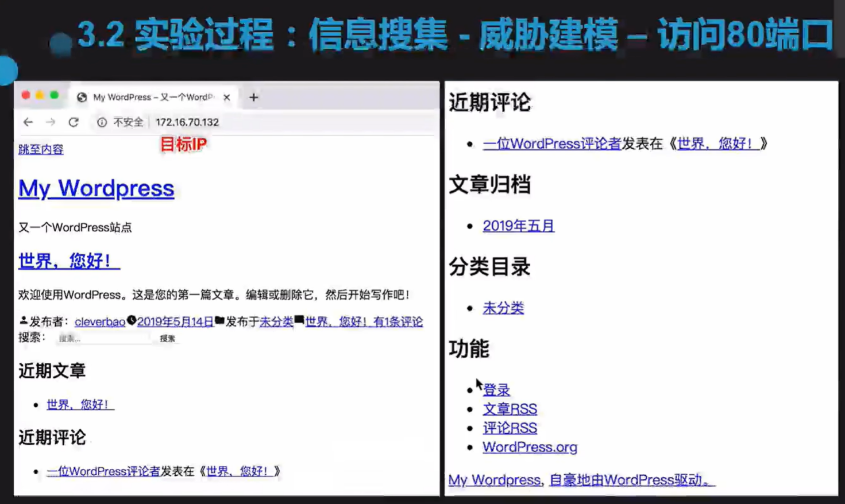Click the 2019年5月14日 date link

(x=175, y=321)
